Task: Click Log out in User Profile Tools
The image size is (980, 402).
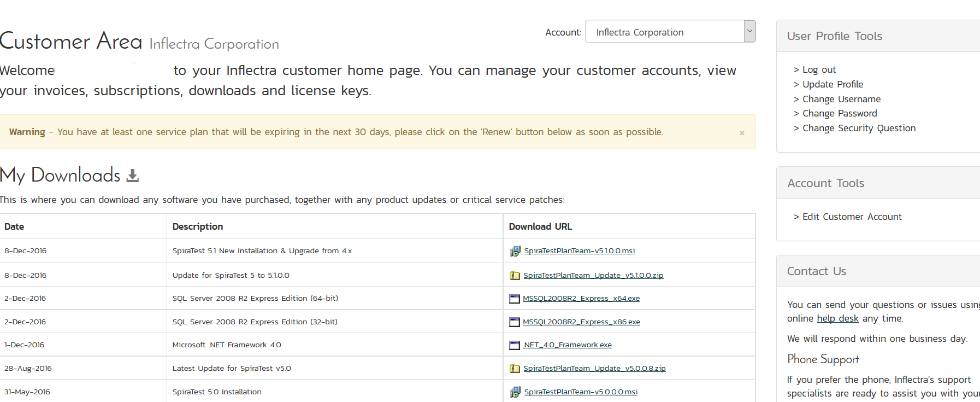Action: pos(818,69)
